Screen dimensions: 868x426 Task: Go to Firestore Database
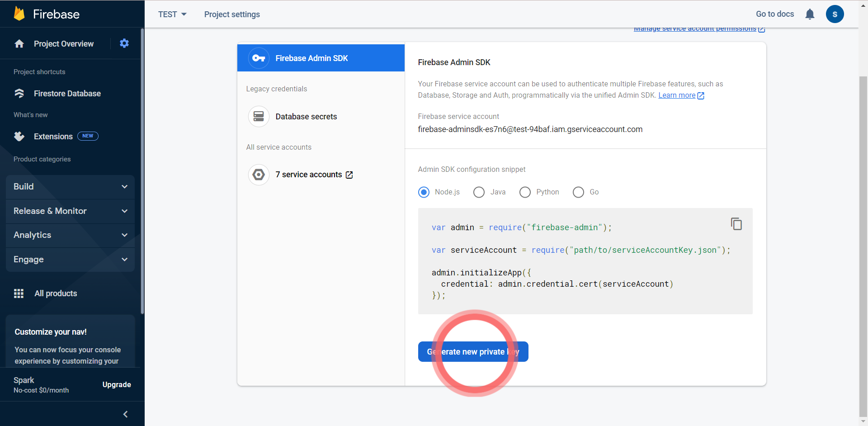(67, 94)
